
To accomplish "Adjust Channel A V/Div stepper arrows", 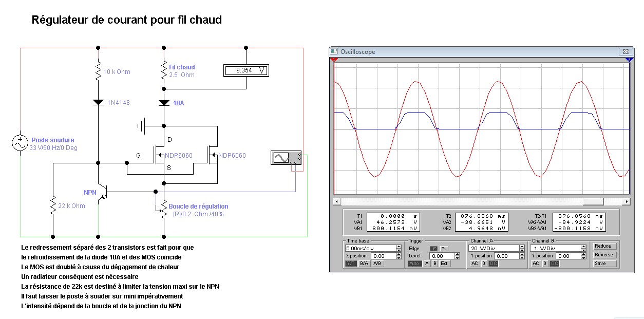I will [x=523, y=248].
